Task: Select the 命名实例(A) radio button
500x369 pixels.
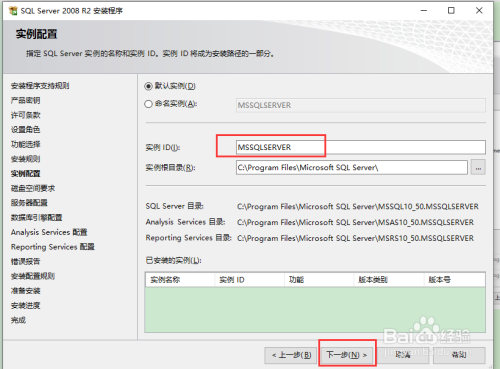Action: 148,104
